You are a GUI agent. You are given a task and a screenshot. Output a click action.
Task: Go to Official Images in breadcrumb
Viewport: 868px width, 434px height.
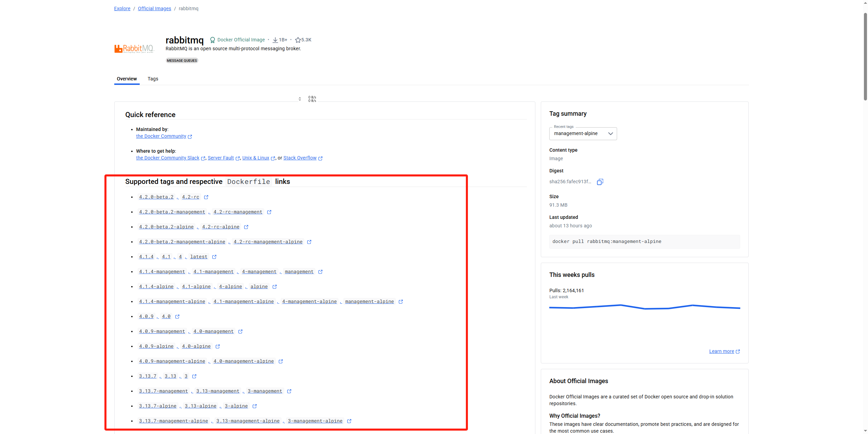coord(155,8)
